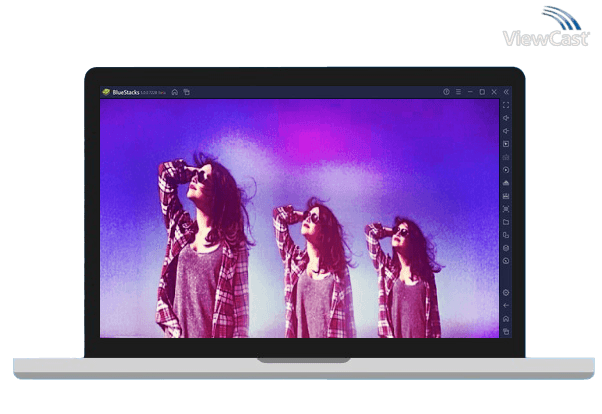Click the volume down icon in the sidebar

click(506, 131)
